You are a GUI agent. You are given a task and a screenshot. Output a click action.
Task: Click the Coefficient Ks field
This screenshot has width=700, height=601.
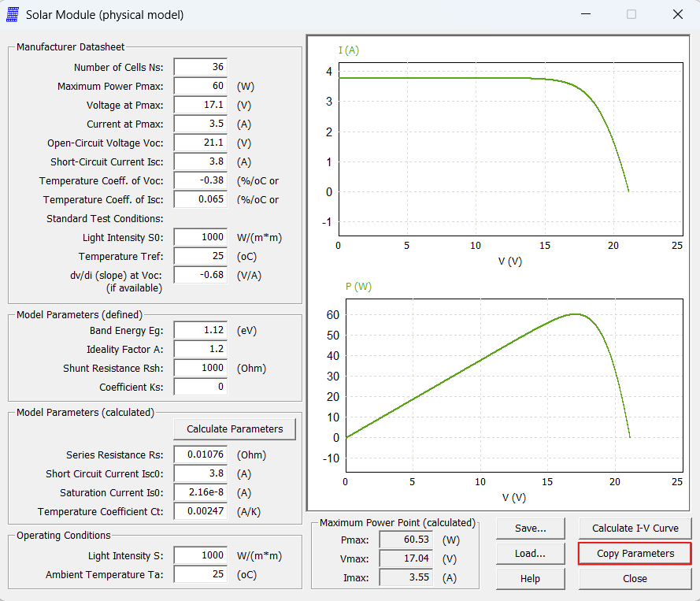pyautogui.click(x=201, y=387)
